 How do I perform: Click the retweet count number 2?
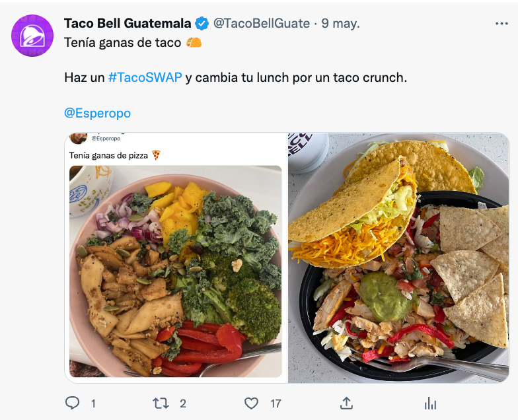point(183,403)
